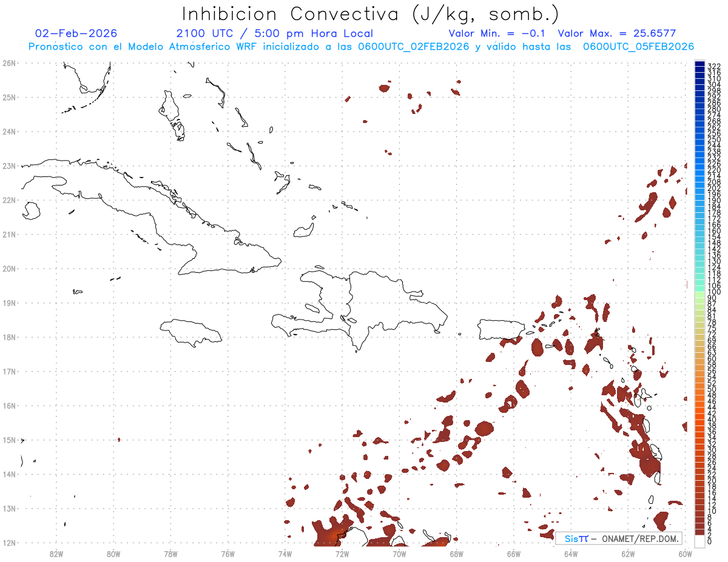Click the 24N latitude label
Viewport: 728px width, 562px height.
coord(9,131)
